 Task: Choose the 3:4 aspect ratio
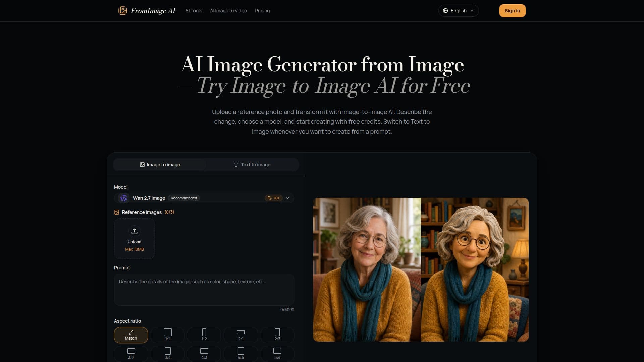(x=167, y=354)
